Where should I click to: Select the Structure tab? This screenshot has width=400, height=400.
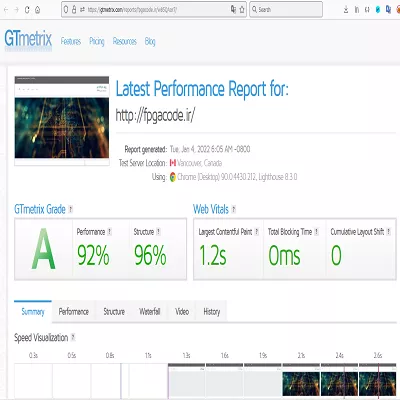click(114, 312)
